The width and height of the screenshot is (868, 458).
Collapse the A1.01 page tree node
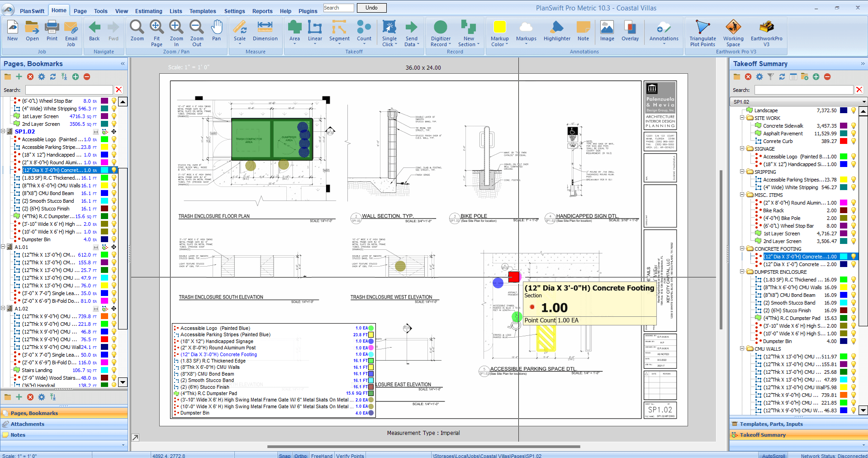click(3, 247)
